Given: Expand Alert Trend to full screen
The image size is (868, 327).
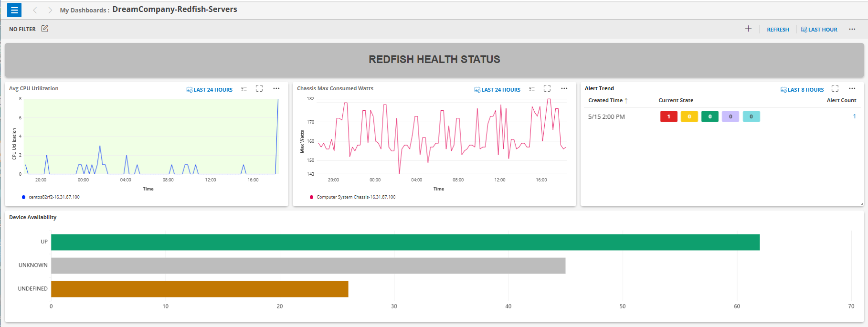Looking at the screenshot, I should coord(835,88).
